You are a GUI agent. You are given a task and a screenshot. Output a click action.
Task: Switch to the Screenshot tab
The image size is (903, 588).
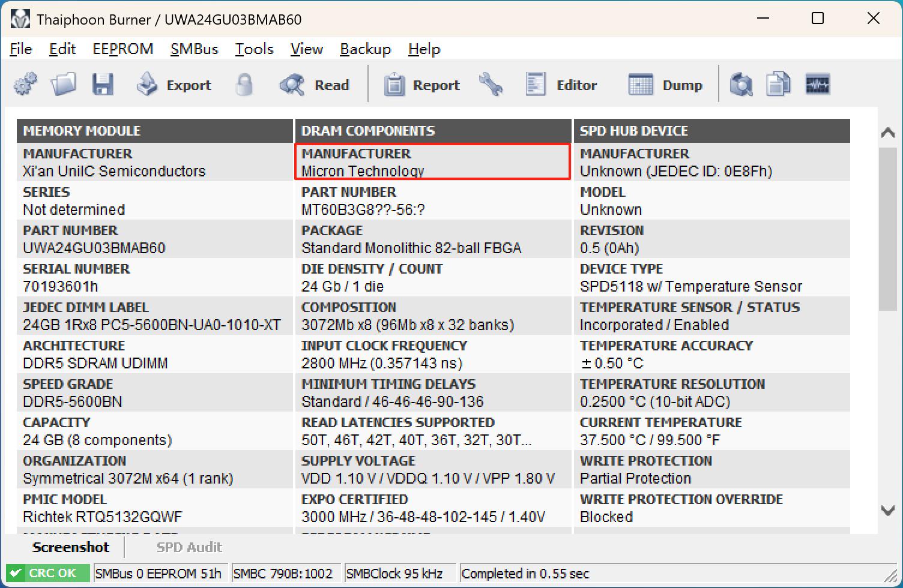[x=71, y=547]
